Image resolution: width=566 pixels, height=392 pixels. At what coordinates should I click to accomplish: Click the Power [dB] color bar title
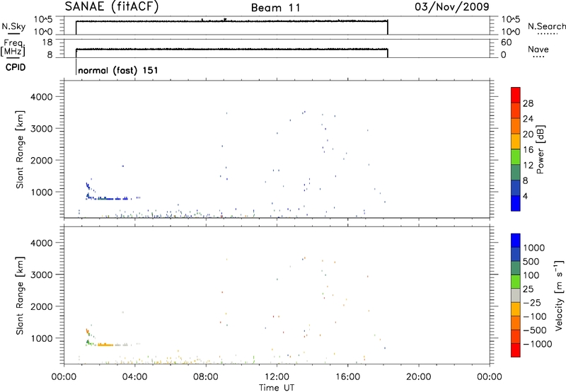pyautogui.click(x=540, y=149)
